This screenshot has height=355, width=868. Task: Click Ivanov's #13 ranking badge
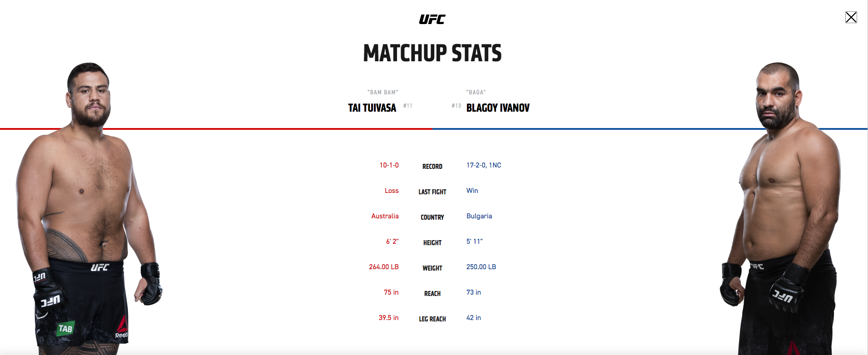(x=456, y=106)
